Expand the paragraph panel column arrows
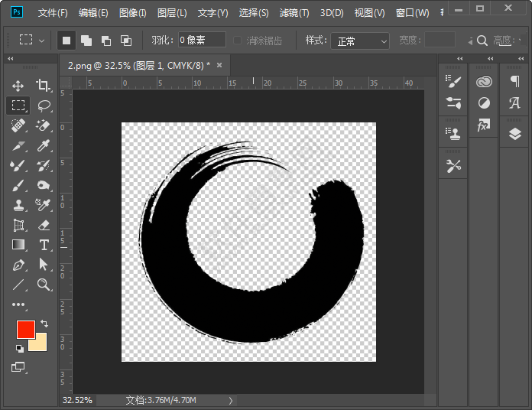Screen dimensions: 532x410 click(x=521, y=59)
